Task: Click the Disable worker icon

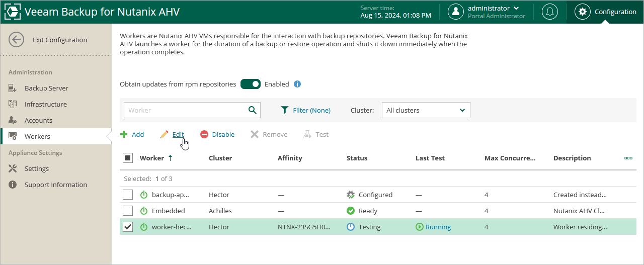Action: (x=204, y=134)
